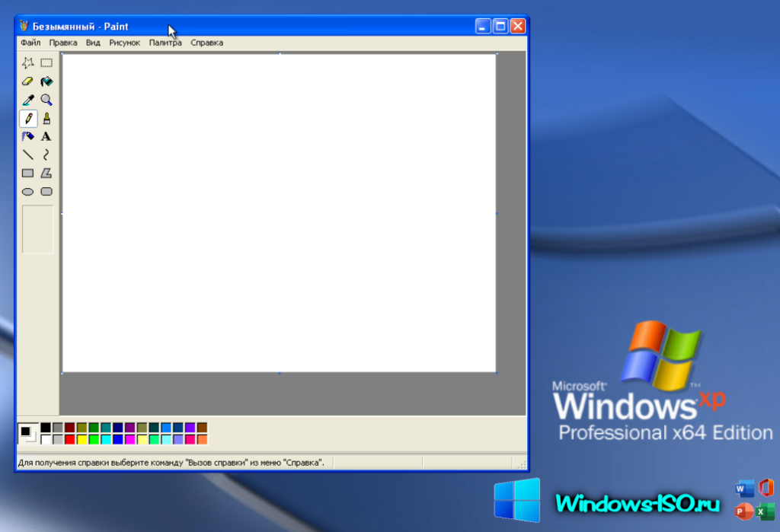The image size is (780, 532).
Task: Click the canvas bottom-edge middle resize handle
Action: 280,373
